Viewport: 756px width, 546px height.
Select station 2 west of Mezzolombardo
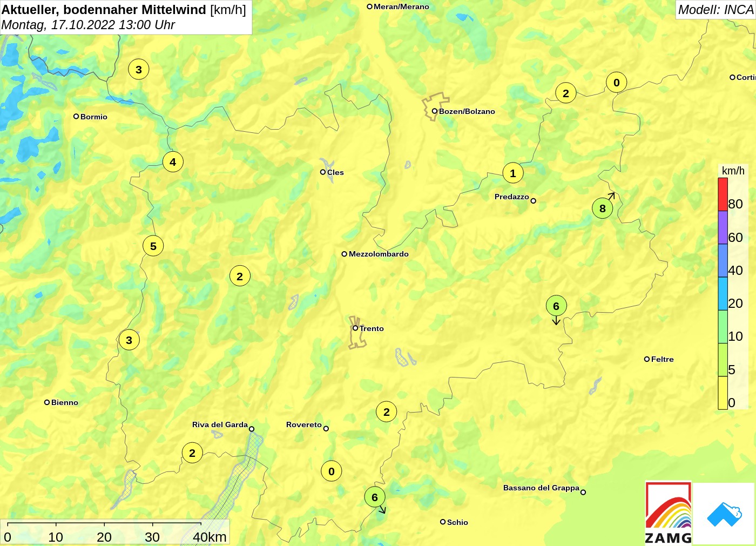coord(240,276)
